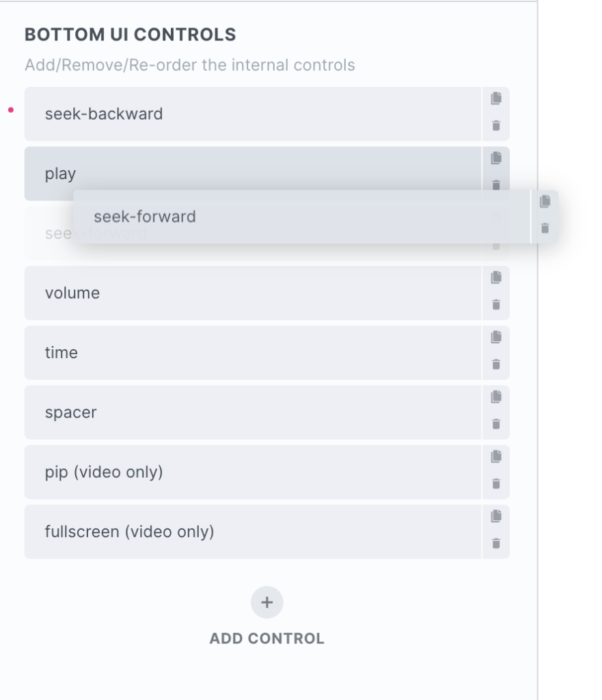This screenshot has width=602, height=700.
Task: Duplicate the spacer control
Action: [x=496, y=396]
